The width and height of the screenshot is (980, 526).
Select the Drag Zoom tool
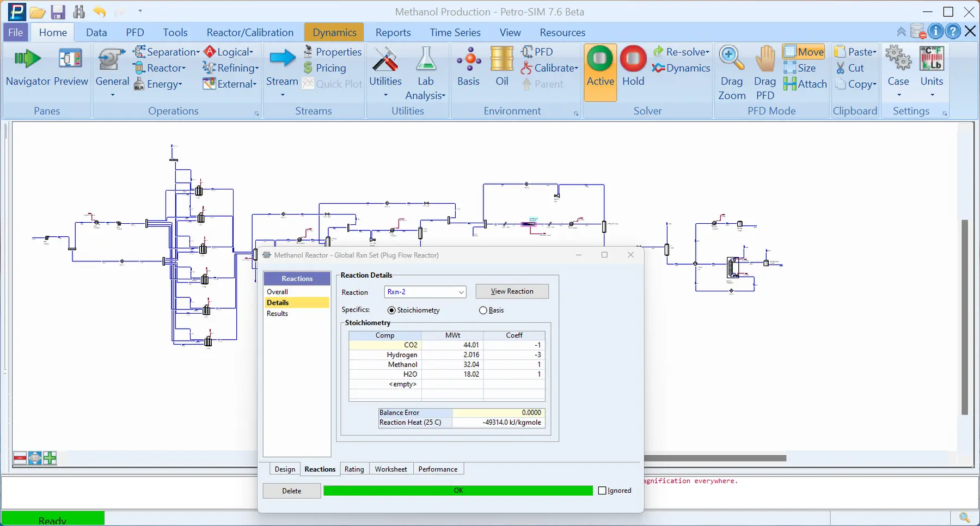click(x=732, y=73)
